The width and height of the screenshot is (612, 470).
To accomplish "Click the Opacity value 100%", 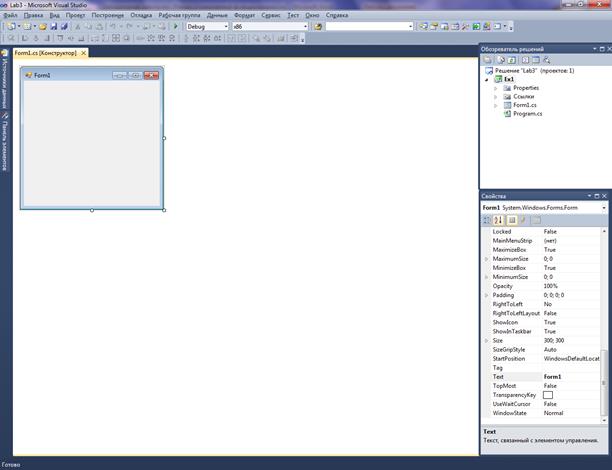I will coord(550,286).
